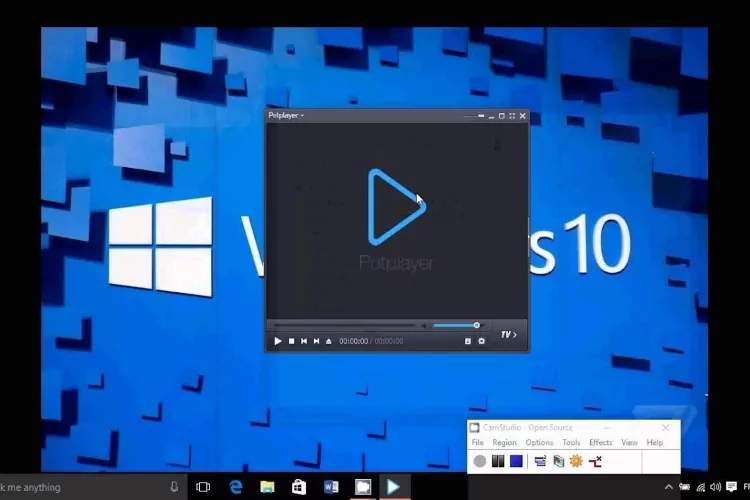Activate the Cortana microphone icon

click(x=174, y=487)
